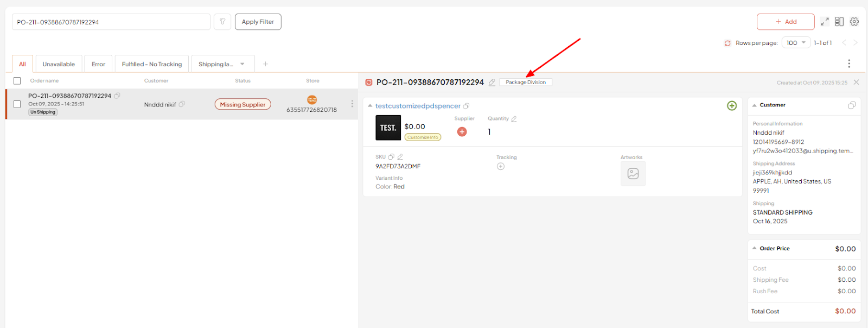Image resolution: width=868 pixels, height=328 pixels.
Task: Collapse the Order Price section
Action: [754, 248]
